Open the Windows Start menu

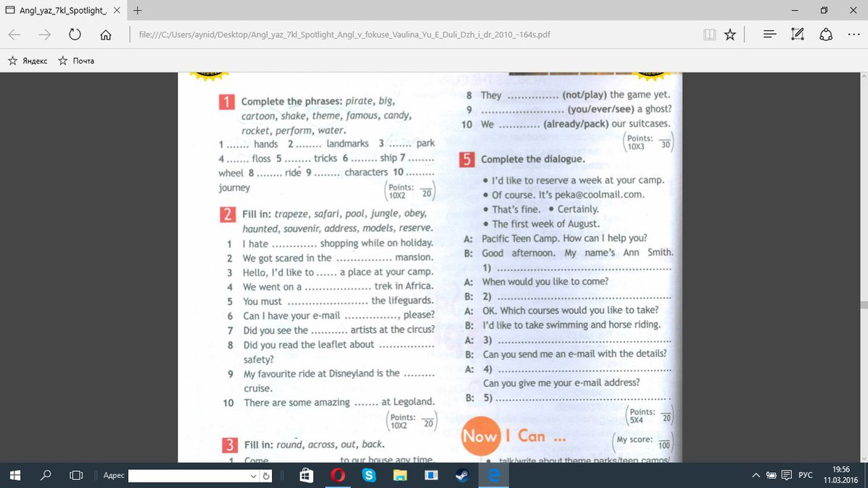(x=15, y=475)
